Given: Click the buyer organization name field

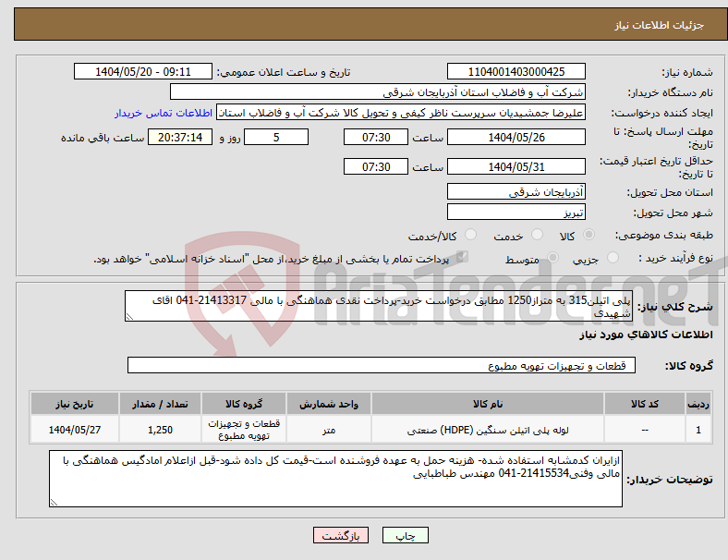Looking at the screenshot, I should tap(378, 91).
